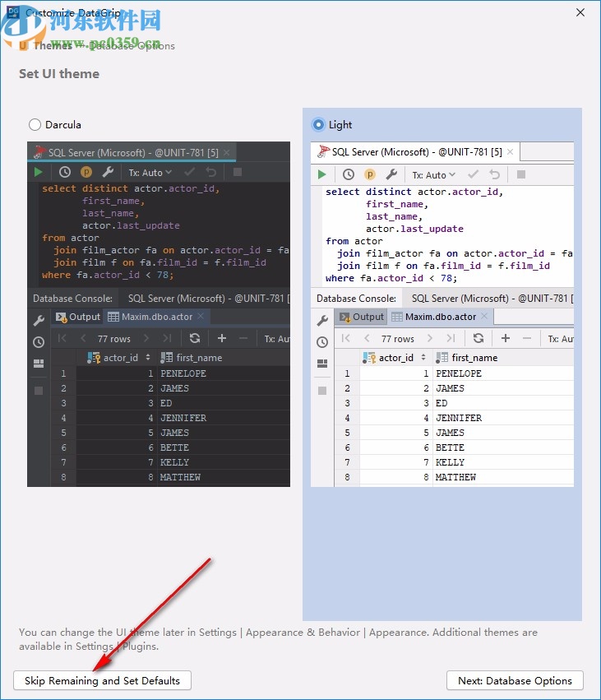The height and width of the screenshot is (700, 601).
Task: Open Tx: Auto dropdown in Darcula preview
Action: tap(150, 172)
